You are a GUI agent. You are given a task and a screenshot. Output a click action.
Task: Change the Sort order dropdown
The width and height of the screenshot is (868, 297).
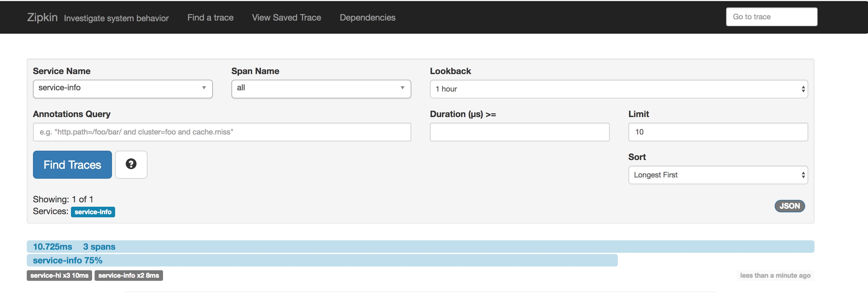718,175
